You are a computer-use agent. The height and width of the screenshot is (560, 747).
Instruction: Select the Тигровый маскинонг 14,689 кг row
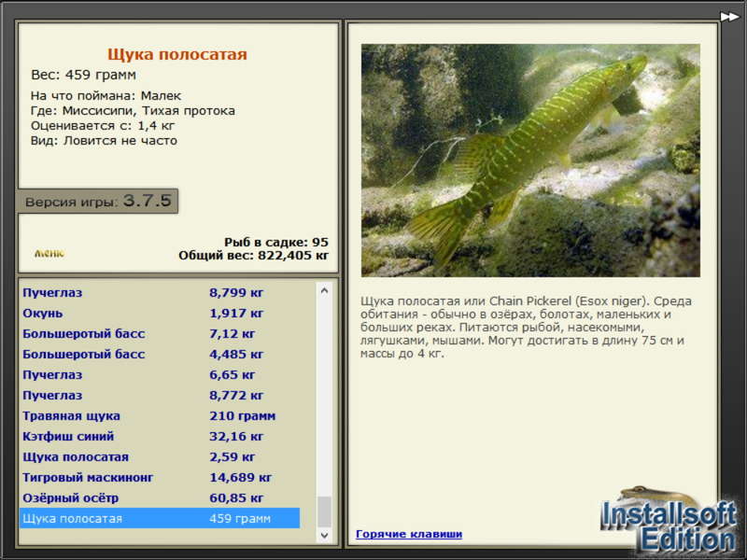point(160,477)
